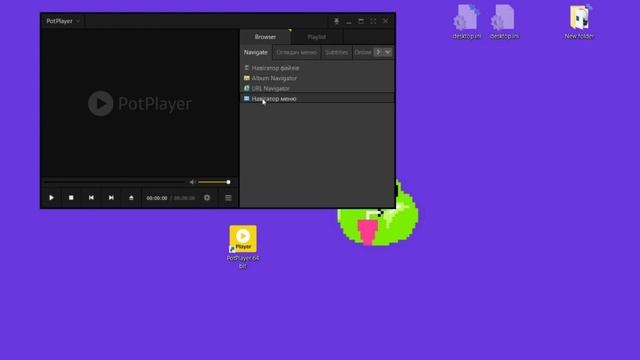Image resolution: width=640 pixels, height=360 pixels.
Task: Minimize the PotPlayer window
Action: (x=349, y=21)
